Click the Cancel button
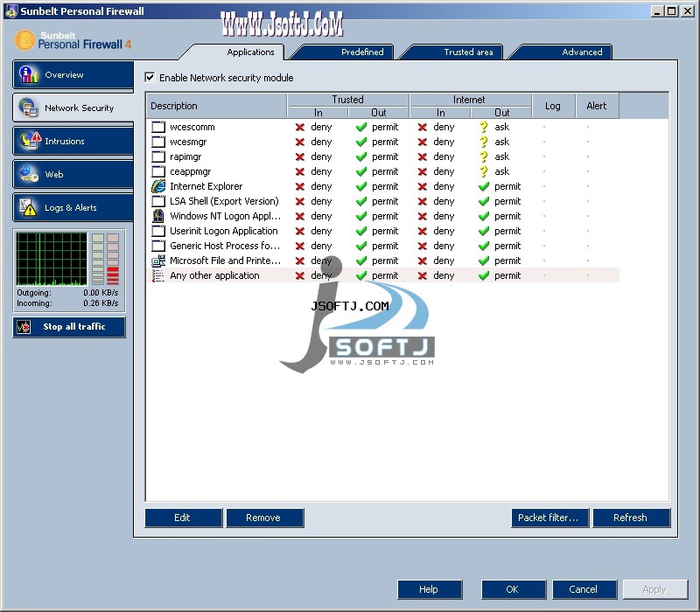 click(584, 589)
